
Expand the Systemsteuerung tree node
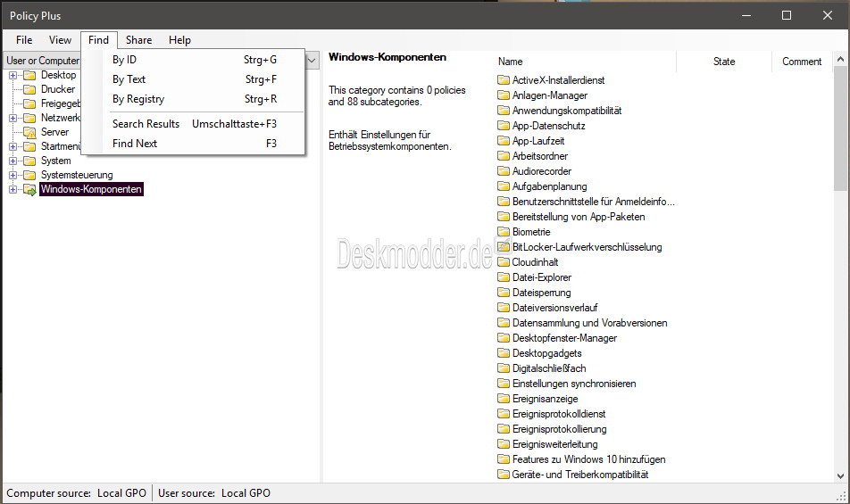click(x=13, y=175)
